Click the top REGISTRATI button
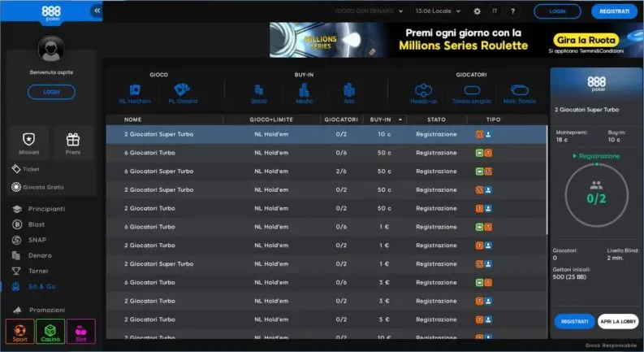 pyautogui.click(x=614, y=11)
